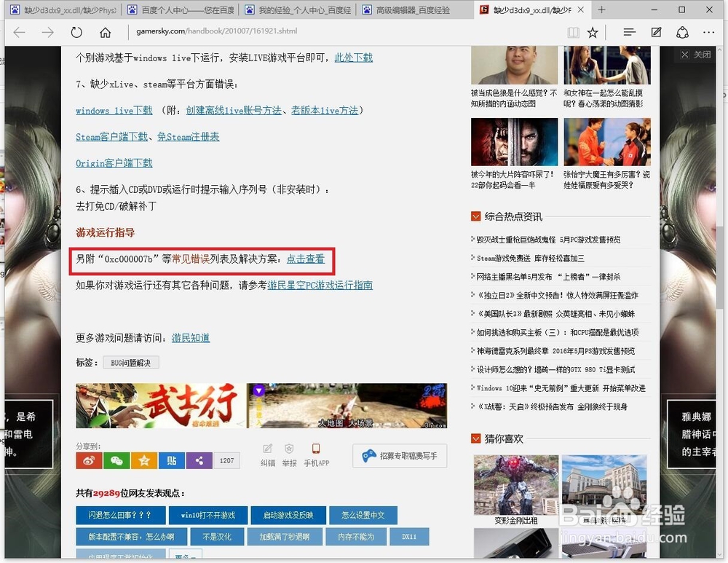The image size is (728, 563).
Task: Reload the page with the refresh icon
Action: click(76, 32)
